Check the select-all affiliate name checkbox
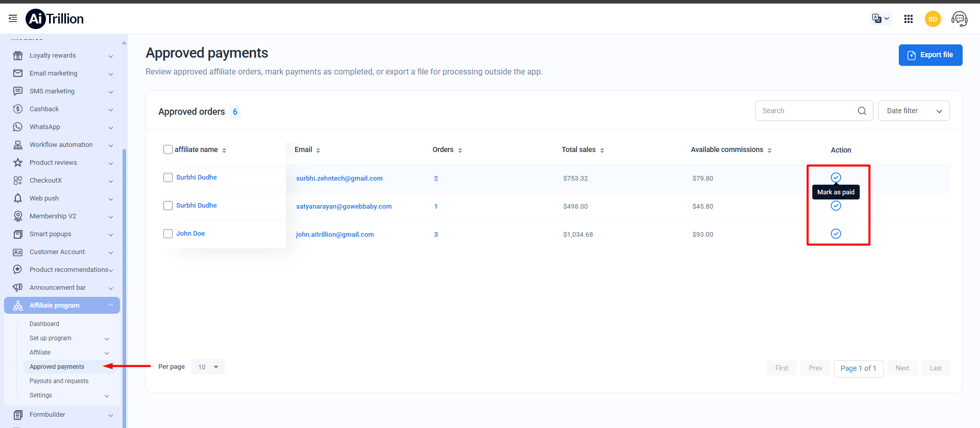Viewport: 980px width, 428px height. tap(168, 149)
